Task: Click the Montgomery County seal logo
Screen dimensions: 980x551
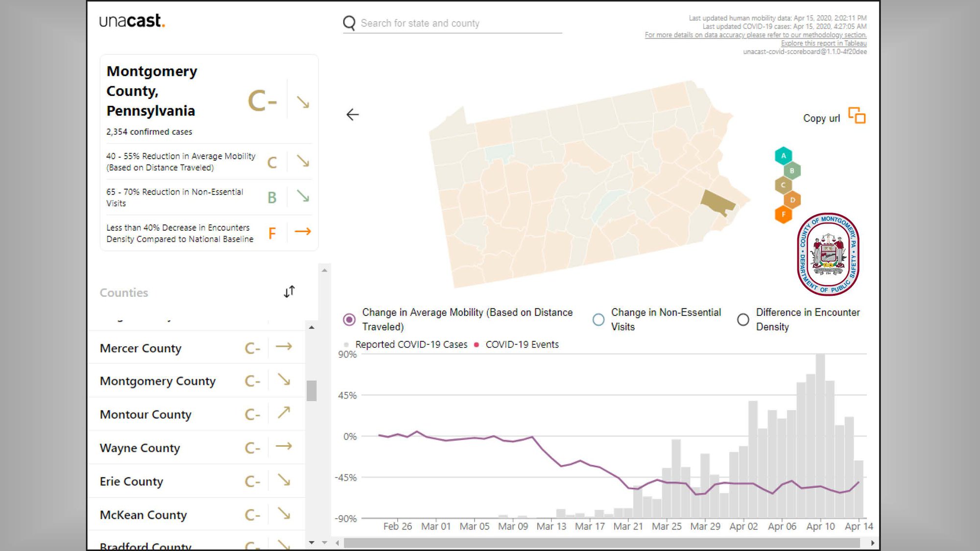Action: point(828,254)
